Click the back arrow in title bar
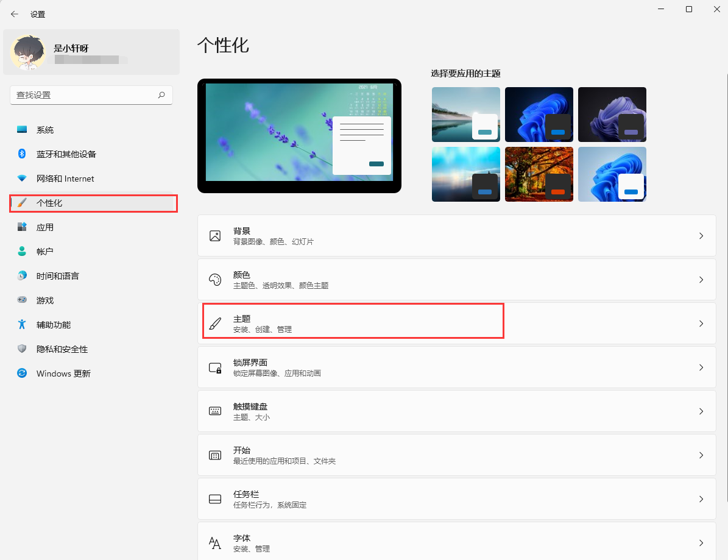 tap(15, 14)
